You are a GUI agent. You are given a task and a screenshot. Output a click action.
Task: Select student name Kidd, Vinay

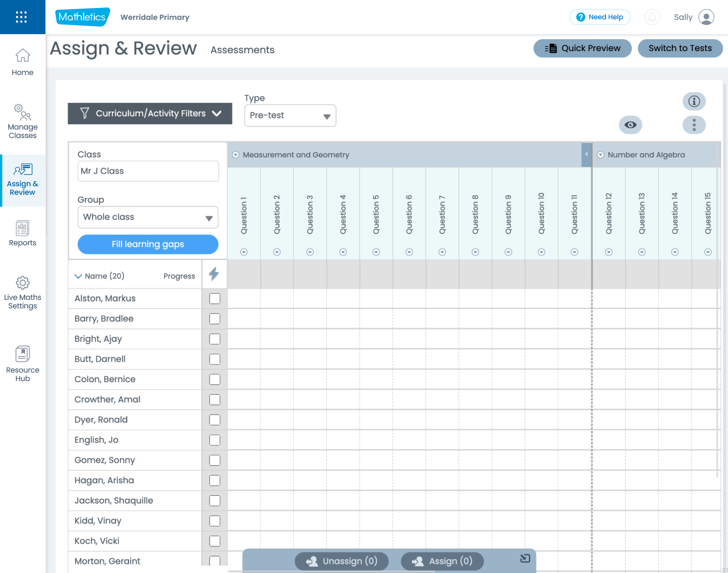(98, 521)
